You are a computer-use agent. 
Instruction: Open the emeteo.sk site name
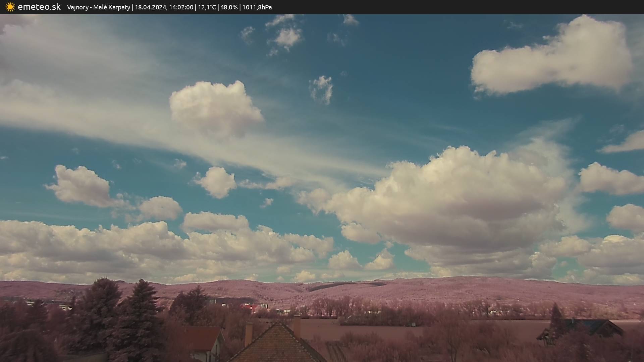[39, 7]
